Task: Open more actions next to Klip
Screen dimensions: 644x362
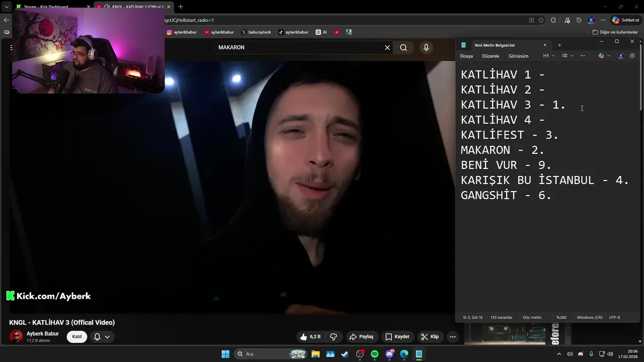Action: point(453,337)
